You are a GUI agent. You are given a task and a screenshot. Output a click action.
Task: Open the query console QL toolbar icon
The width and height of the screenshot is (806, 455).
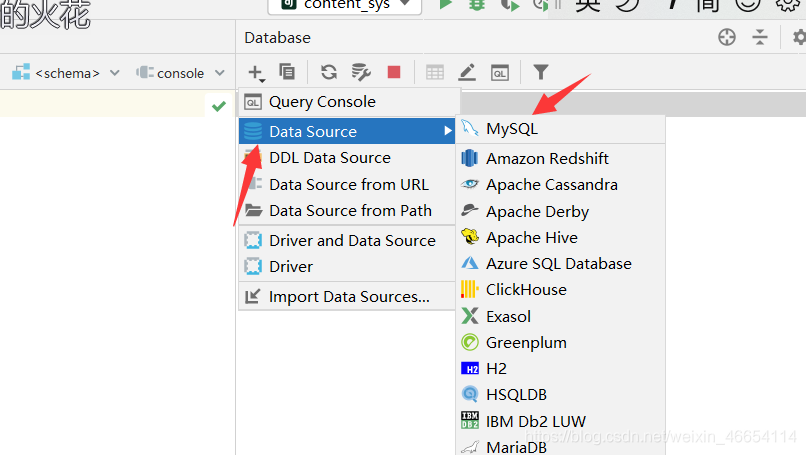(500, 72)
